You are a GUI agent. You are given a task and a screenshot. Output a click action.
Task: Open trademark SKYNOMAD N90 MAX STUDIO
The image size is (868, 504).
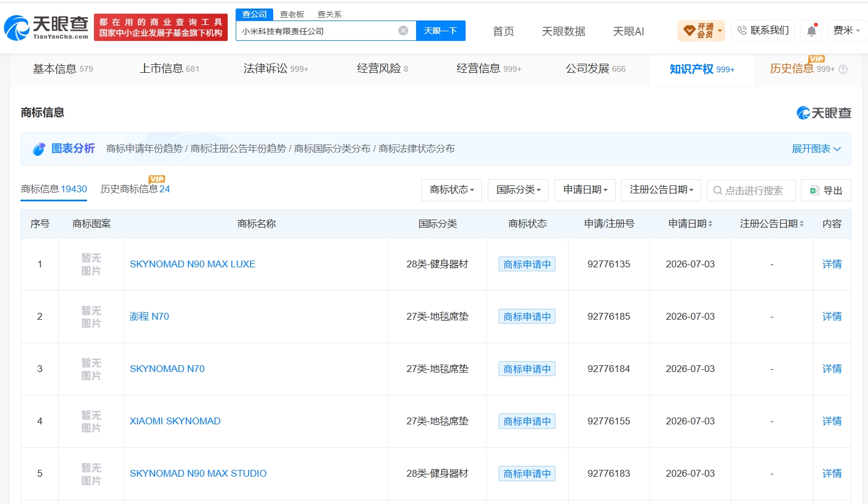(198, 474)
